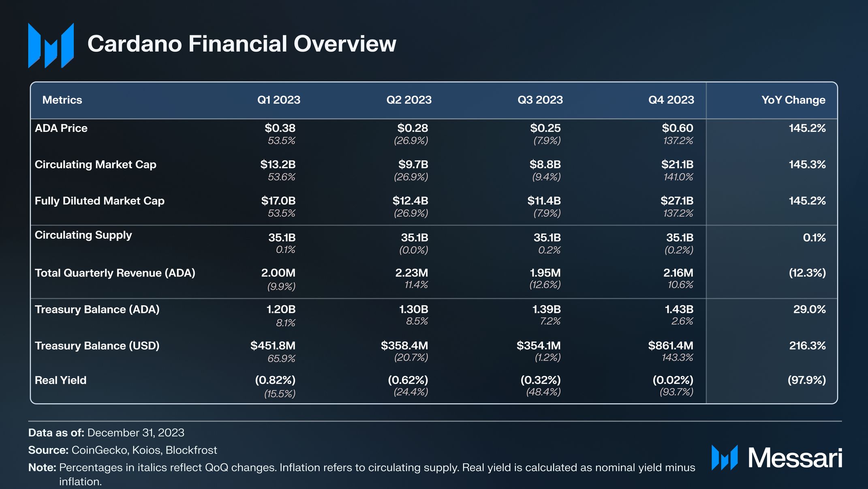Screen dimensions: 868x489
Task: Select the Cardano Financial Overview title
Action: pyautogui.click(x=242, y=44)
